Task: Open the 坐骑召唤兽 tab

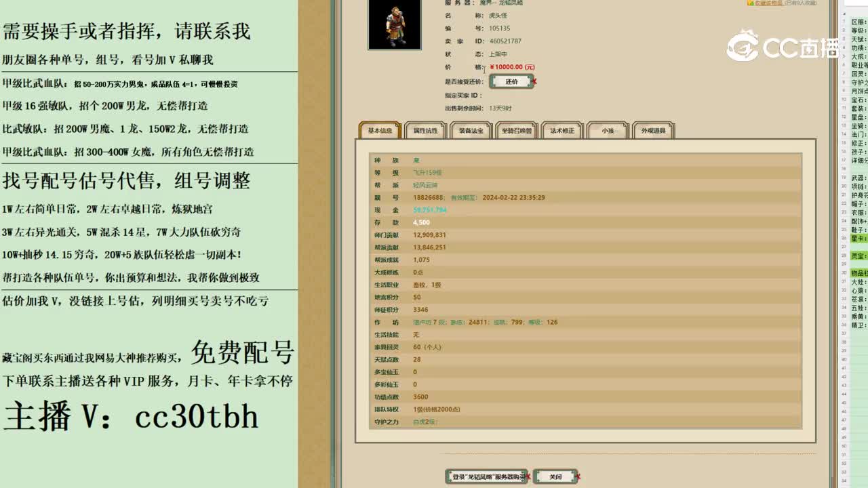Action: click(x=517, y=130)
